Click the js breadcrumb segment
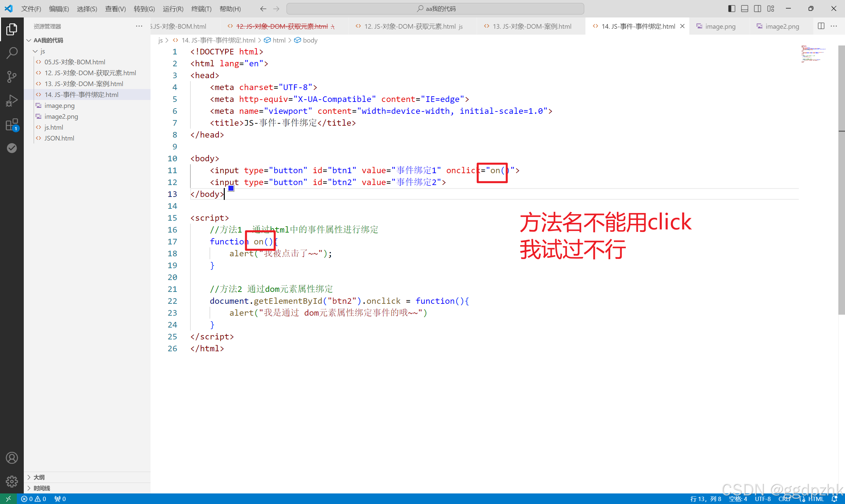 (x=160, y=41)
